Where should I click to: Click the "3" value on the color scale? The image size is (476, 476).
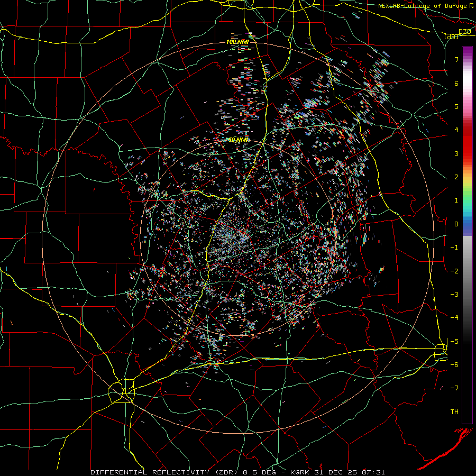(456, 153)
